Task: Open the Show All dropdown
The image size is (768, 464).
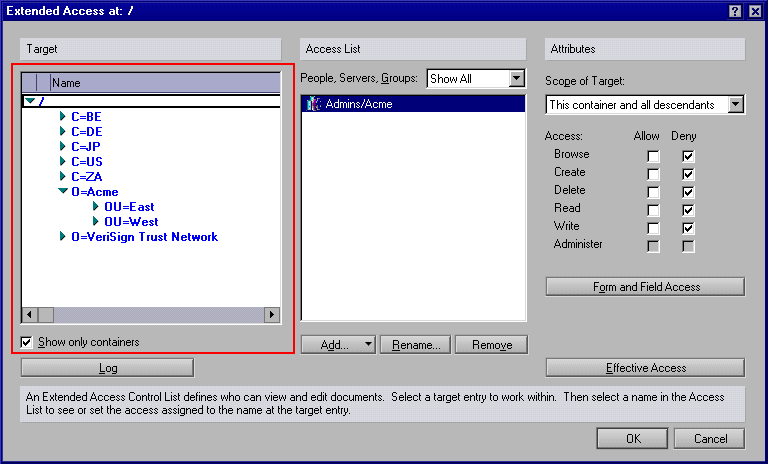Action: (x=517, y=78)
